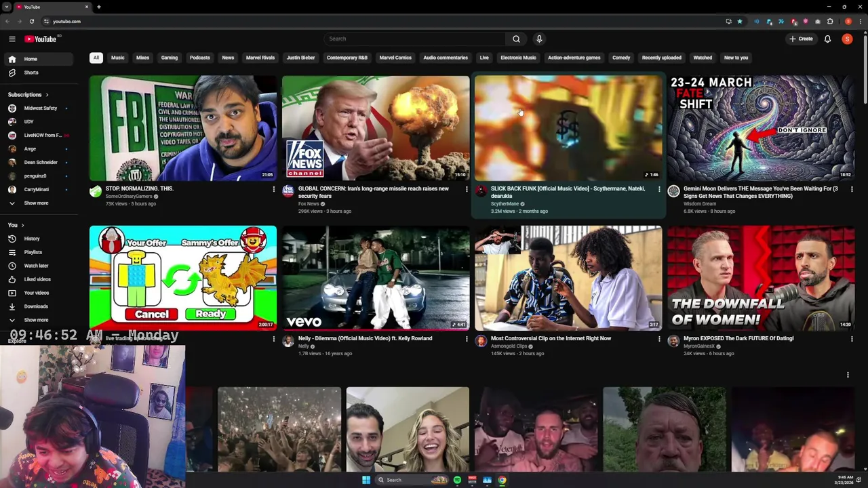
Task: Open SomeOrdinaryGamers channel link
Action: tap(129, 197)
